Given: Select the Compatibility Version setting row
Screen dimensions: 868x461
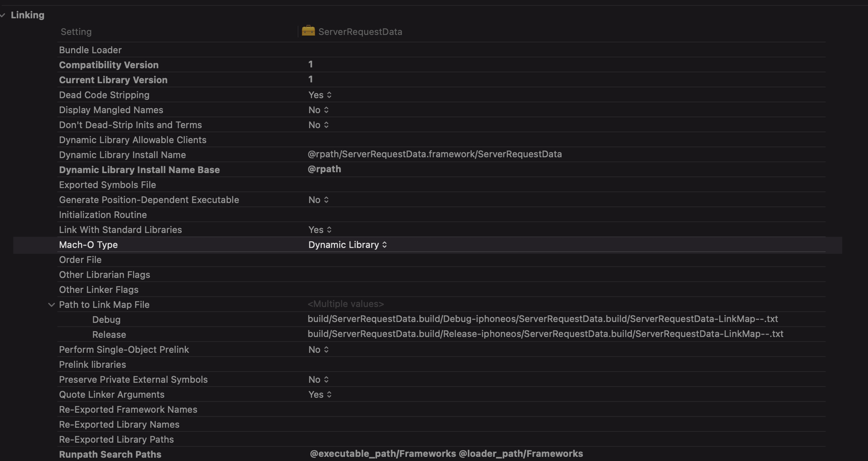Looking at the screenshot, I should click(108, 65).
